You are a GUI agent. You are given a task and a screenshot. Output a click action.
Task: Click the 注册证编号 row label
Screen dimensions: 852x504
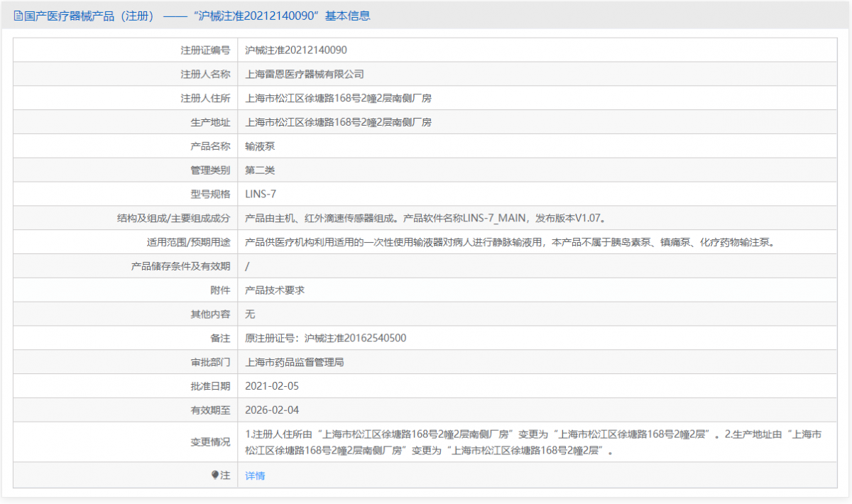(205, 50)
